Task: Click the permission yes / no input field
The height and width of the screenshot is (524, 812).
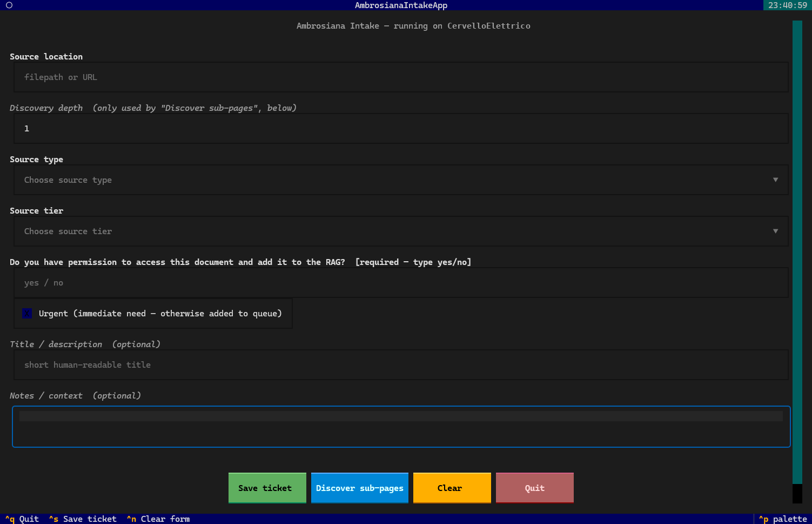Action: pos(401,283)
